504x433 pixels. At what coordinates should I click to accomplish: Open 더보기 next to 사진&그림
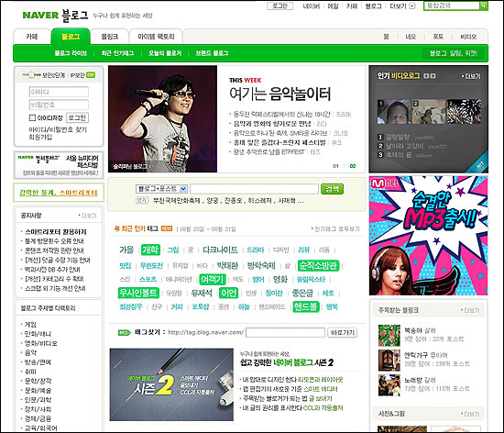(x=470, y=414)
